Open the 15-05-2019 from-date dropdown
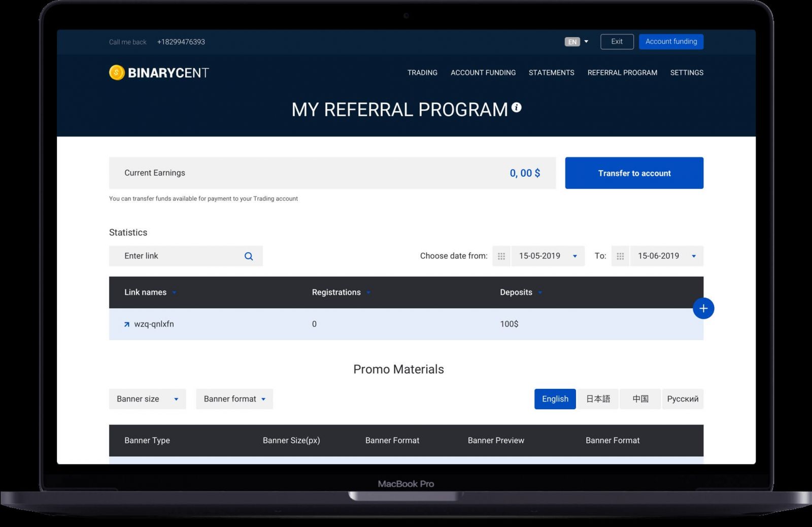812x527 pixels. (x=548, y=256)
